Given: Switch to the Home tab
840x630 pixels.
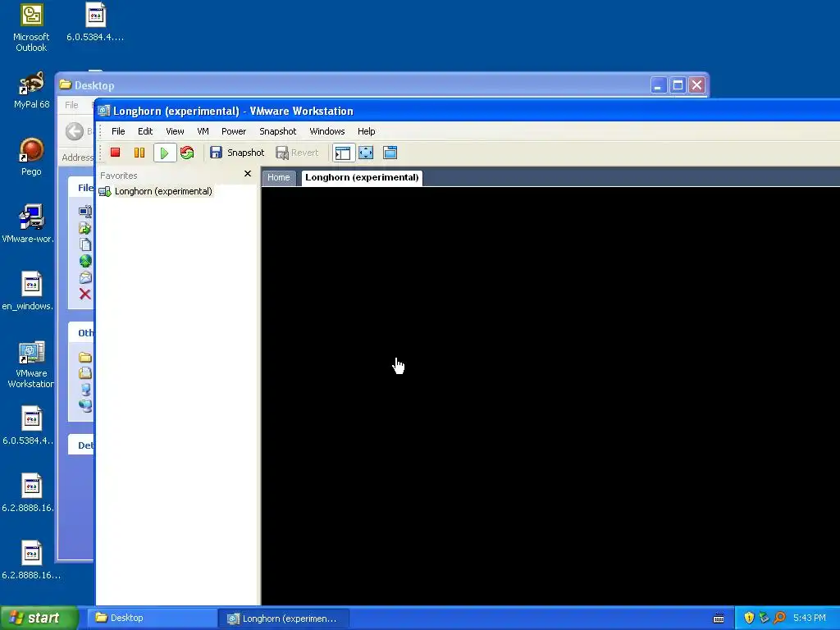Looking at the screenshot, I should [279, 178].
